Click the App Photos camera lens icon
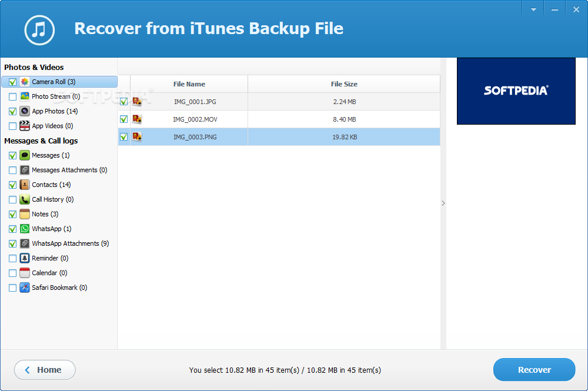The height and width of the screenshot is (391, 588). coord(25,111)
